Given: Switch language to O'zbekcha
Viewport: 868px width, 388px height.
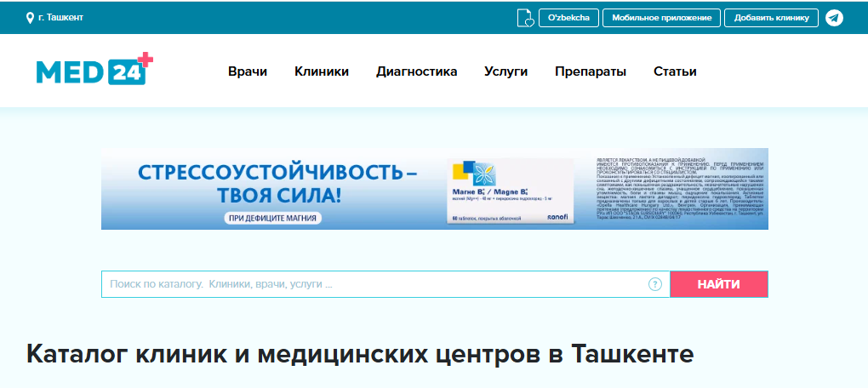Looking at the screenshot, I should (568, 18).
